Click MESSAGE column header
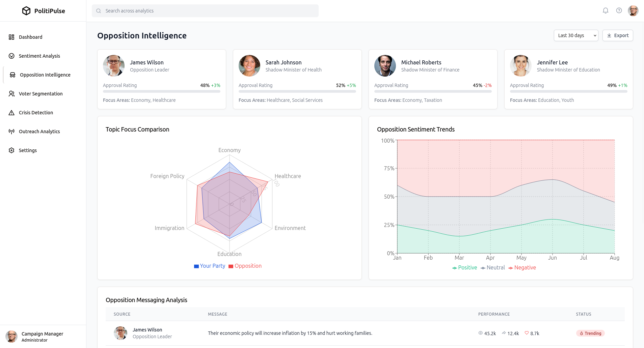The height and width of the screenshot is (348, 644). 217,314
